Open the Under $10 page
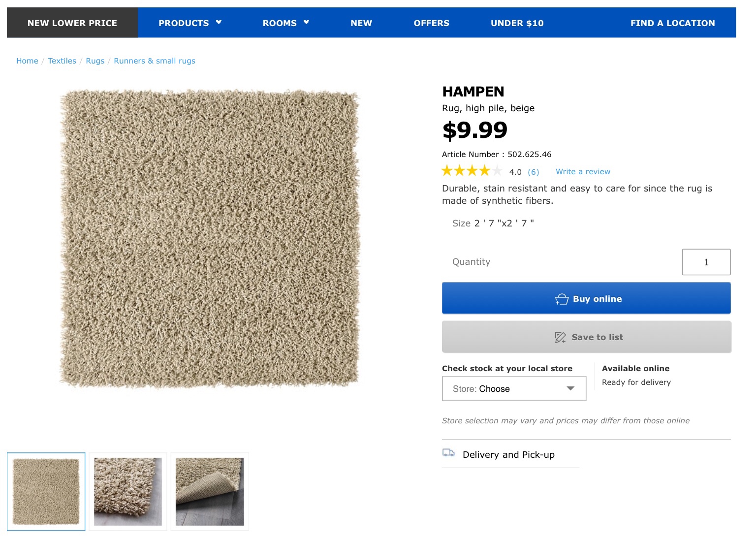 (517, 23)
